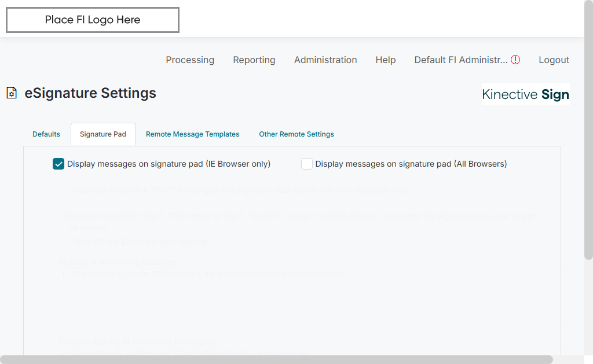Open the Help menu
This screenshot has width=593, height=364.
coord(386,60)
